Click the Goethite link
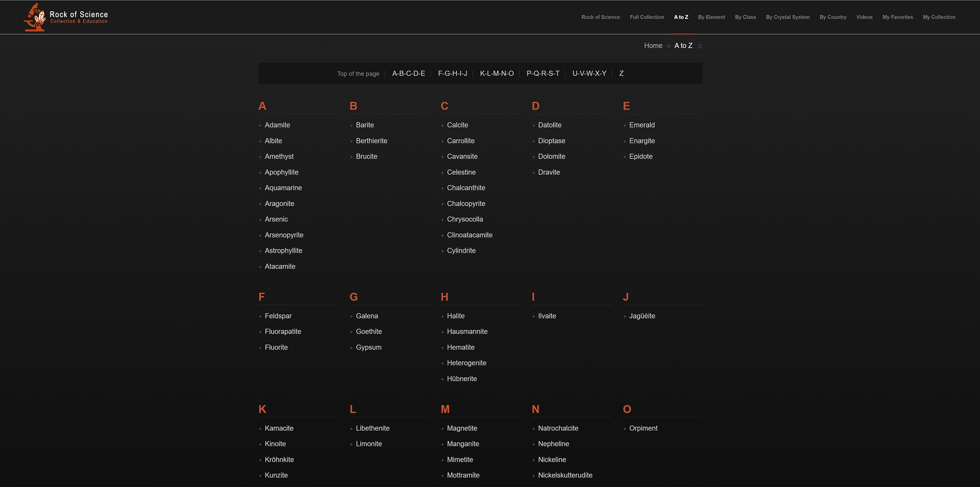The width and height of the screenshot is (980, 487). [x=369, y=332]
